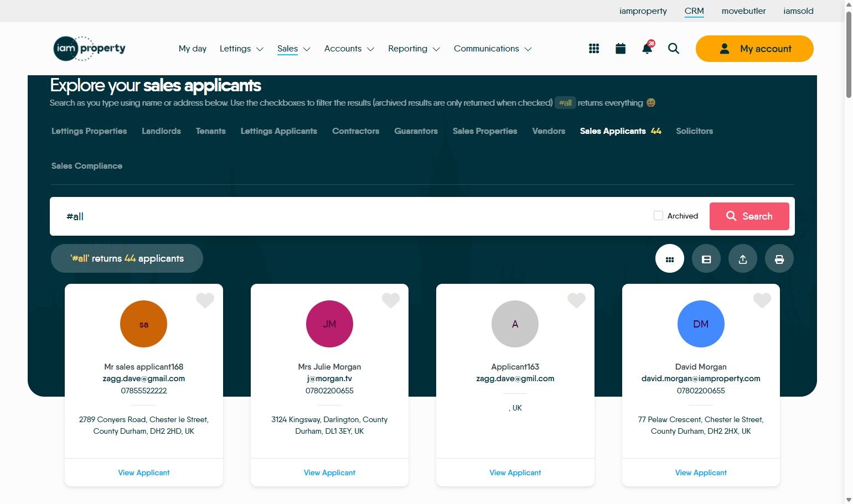Click the iam property logo
Image resolution: width=853 pixels, height=504 pixels.
click(90, 48)
